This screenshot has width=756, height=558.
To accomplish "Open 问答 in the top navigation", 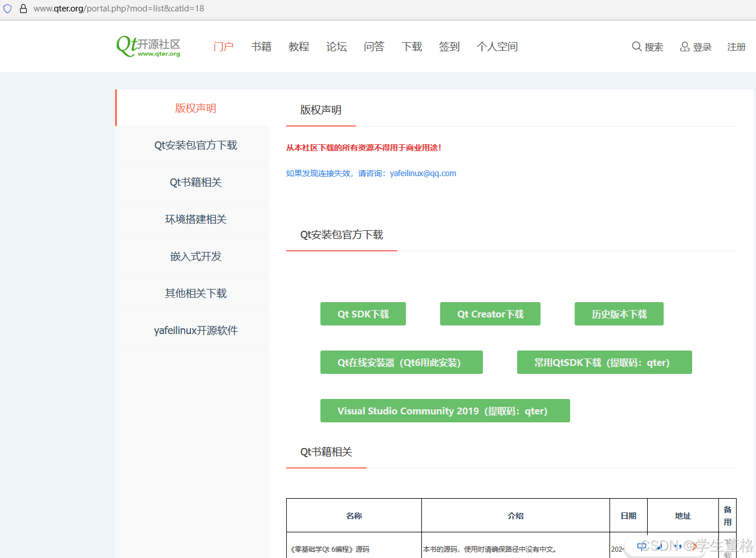I will point(374,47).
